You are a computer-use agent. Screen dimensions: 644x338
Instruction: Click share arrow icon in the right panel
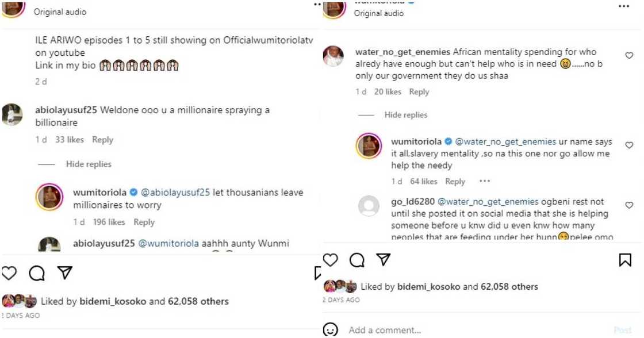383,260
